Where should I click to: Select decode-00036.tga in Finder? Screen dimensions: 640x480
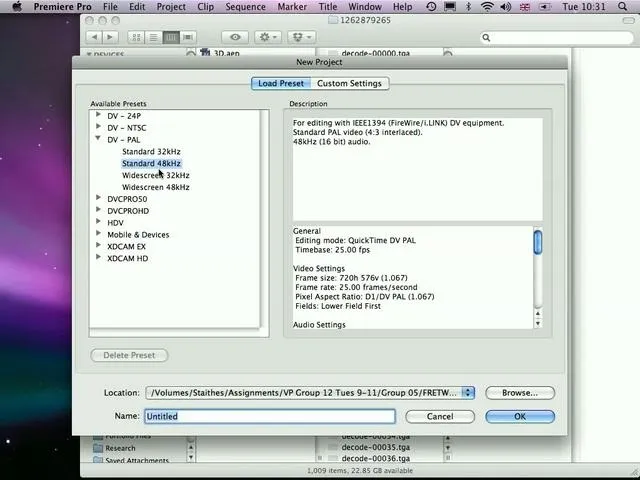376,458
